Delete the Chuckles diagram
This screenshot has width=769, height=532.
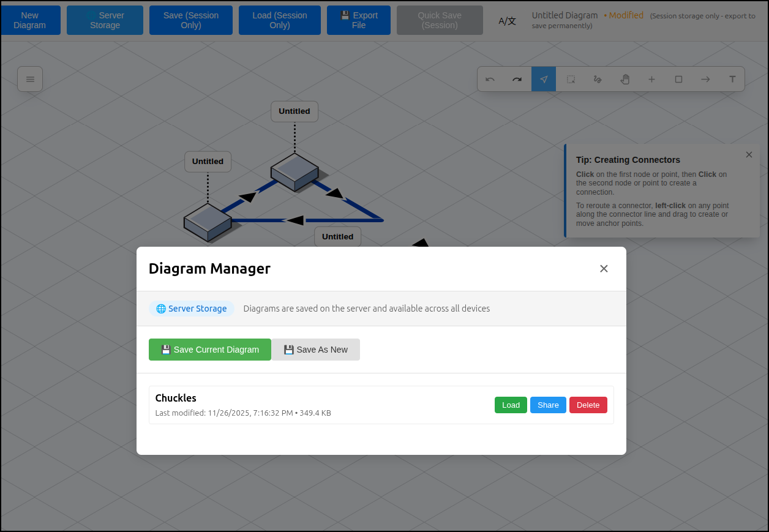pos(588,405)
